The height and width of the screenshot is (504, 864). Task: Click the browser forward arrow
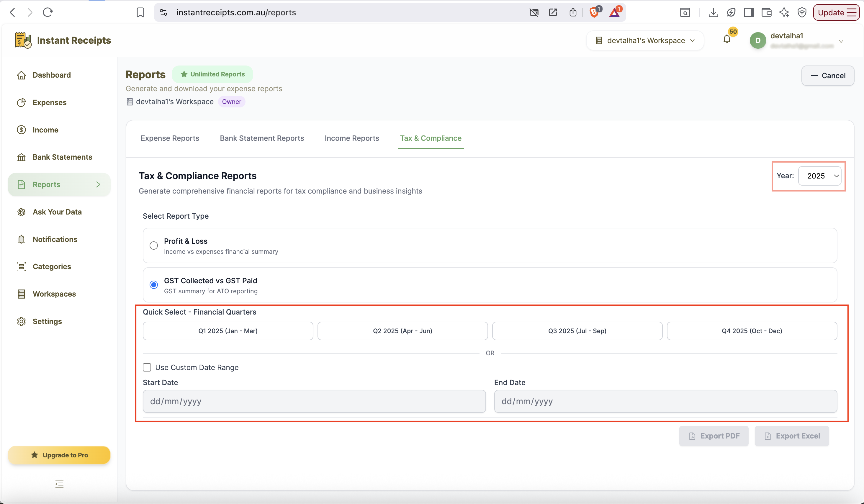(30, 13)
